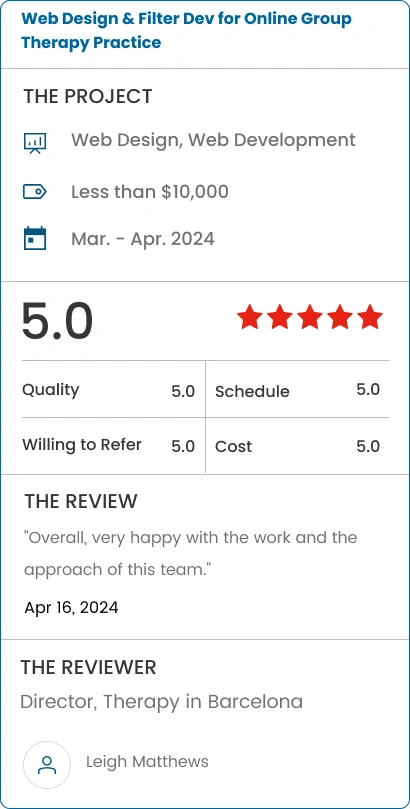The image size is (410, 809).
Task: Click the Less than $10,000 budget text
Action: pyautogui.click(x=150, y=192)
